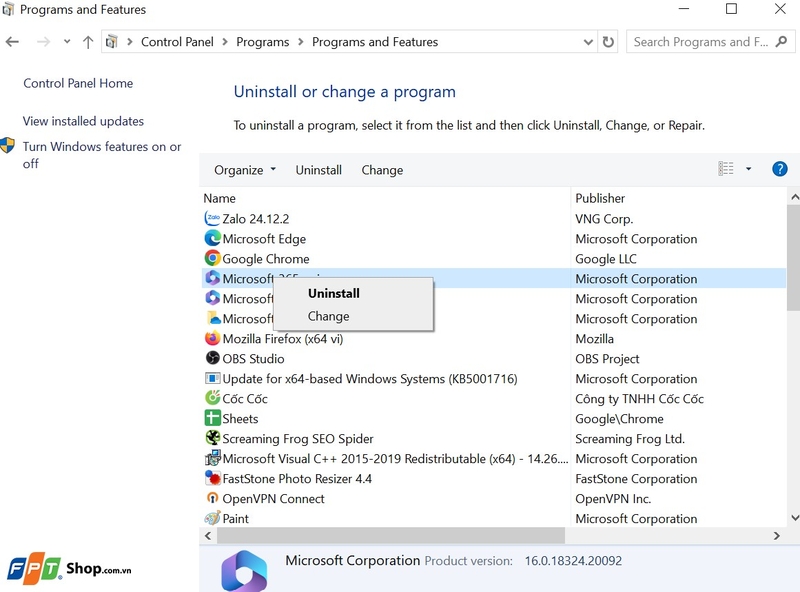
Task: Select the Screaming Frog SEO Spider icon
Action: coord(212,438)
